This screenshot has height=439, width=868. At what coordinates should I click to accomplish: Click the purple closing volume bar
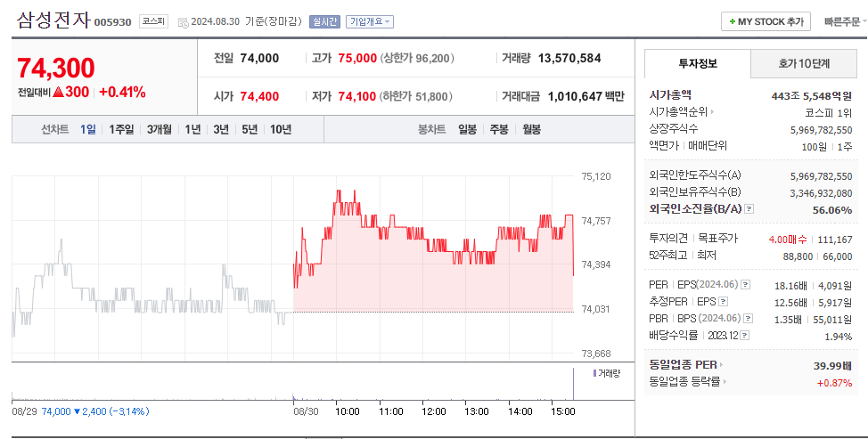pyautogui.click(x=573, y=383)
